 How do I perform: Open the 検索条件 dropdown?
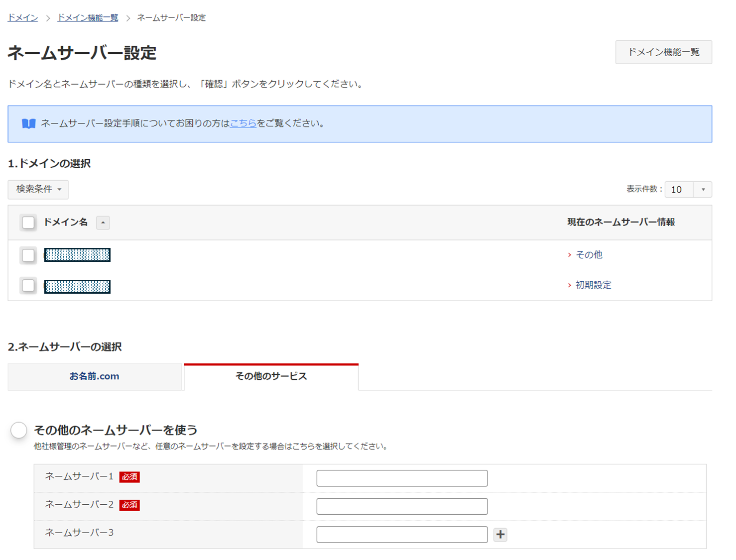(x=38, y=190)
